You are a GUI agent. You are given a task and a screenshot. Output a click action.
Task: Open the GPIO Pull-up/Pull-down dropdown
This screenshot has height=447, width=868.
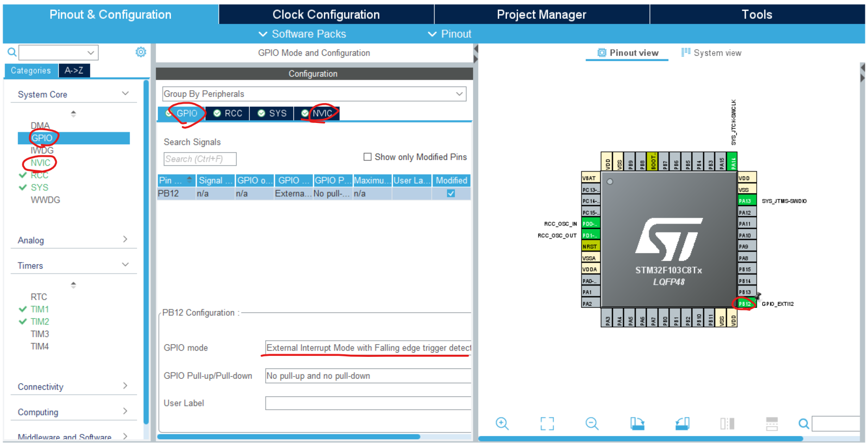(x=368, y=376)
